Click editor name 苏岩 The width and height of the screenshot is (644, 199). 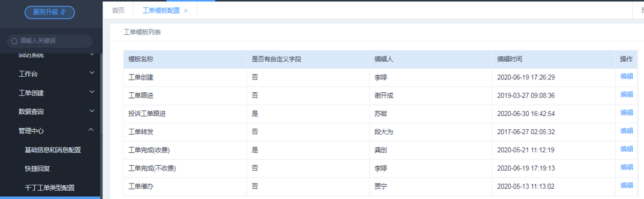(x=380, y=114)
